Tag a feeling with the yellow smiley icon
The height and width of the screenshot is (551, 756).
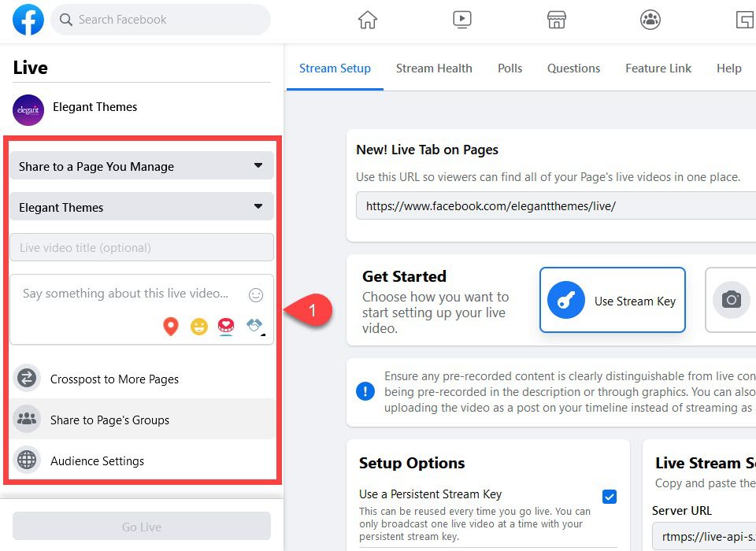198,326
